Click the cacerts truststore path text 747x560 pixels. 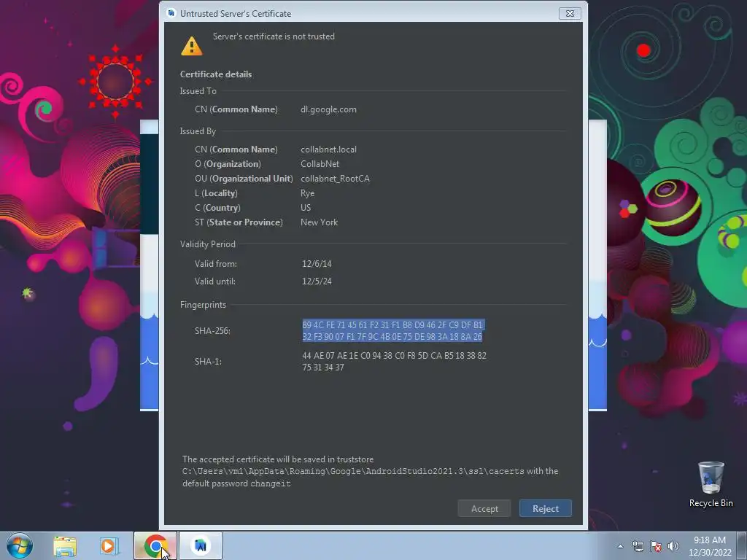353,471
